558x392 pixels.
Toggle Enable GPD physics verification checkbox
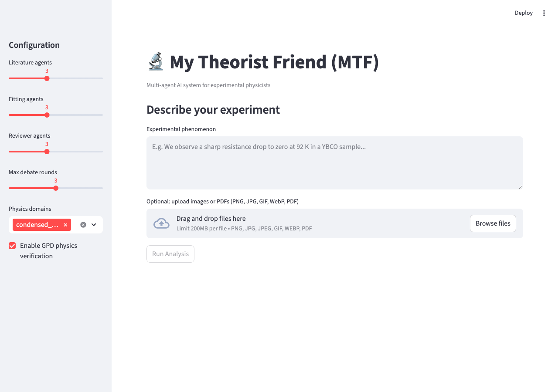pos(12,246)
